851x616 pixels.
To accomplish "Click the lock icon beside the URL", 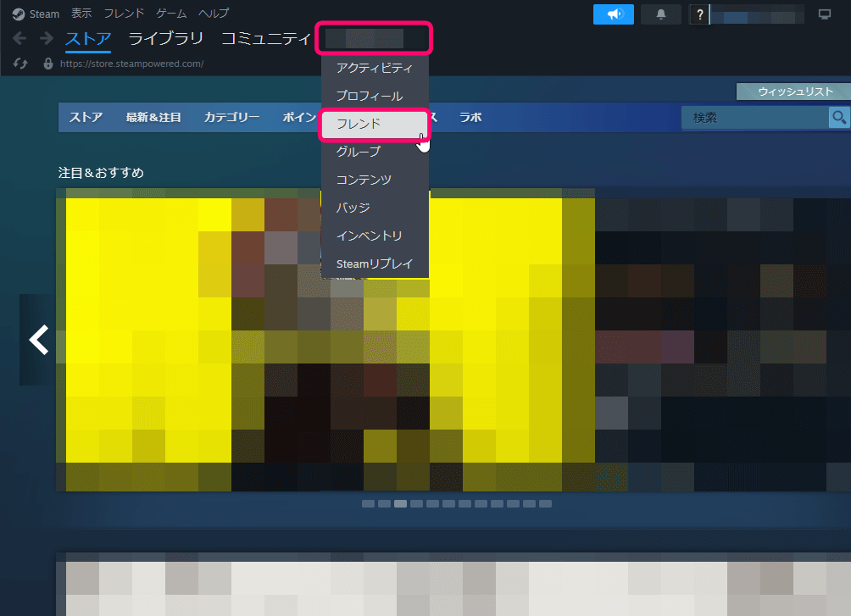I will [x=47, y=64].
